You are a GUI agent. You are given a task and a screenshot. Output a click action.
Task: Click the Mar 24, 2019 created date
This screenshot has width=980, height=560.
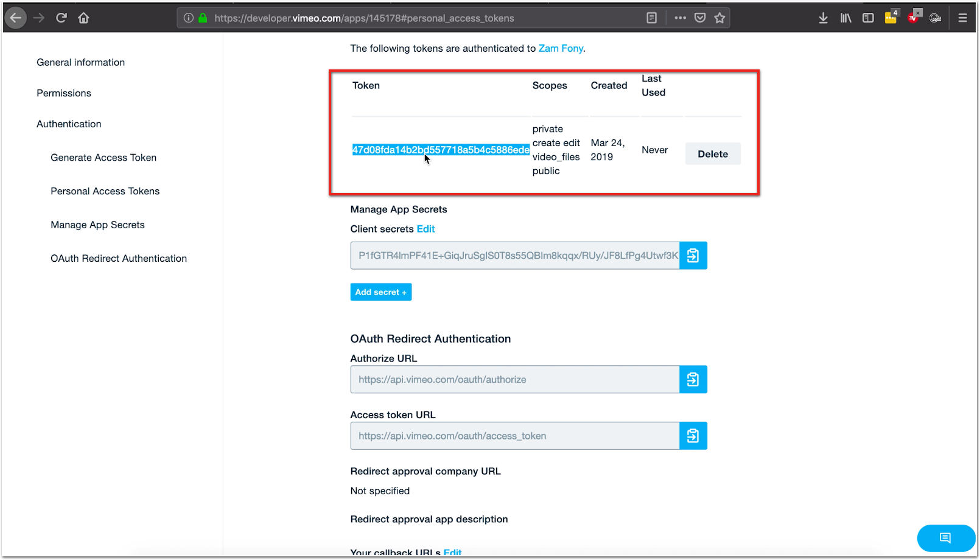click(607, 150)
